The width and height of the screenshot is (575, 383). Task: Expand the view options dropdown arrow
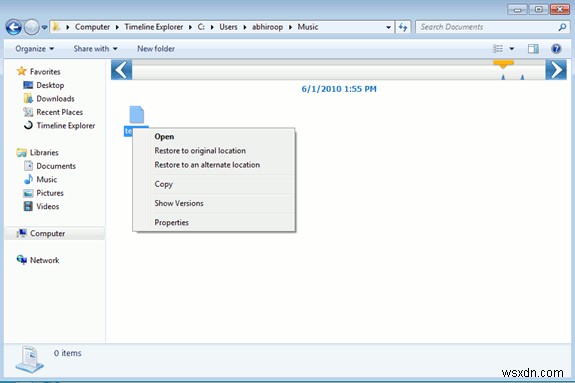(512, 49)
